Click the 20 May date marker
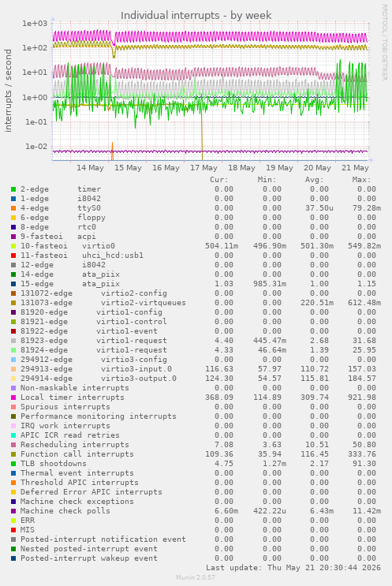The width and height of the screenshot is (392, 586). [x=317, y=168]
